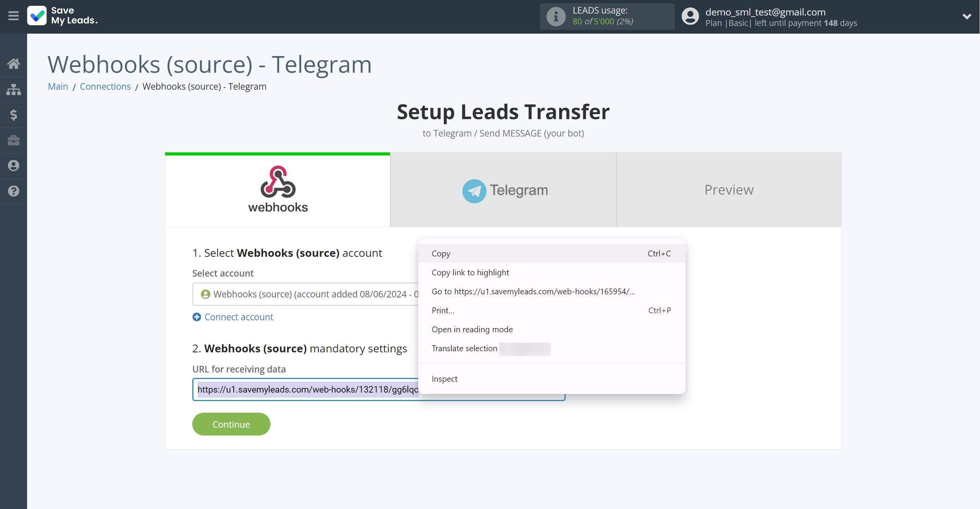980x509 pixels.
Task: Open the home icon in sidebar
Action: click(x=14, y=64)
